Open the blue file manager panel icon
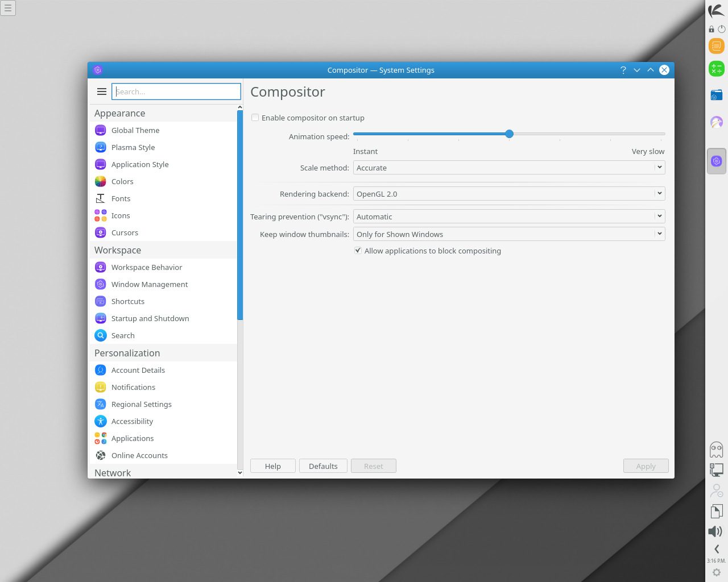Image resolution: width=728 pixels, height=582 pixels. tap(717, 95)
